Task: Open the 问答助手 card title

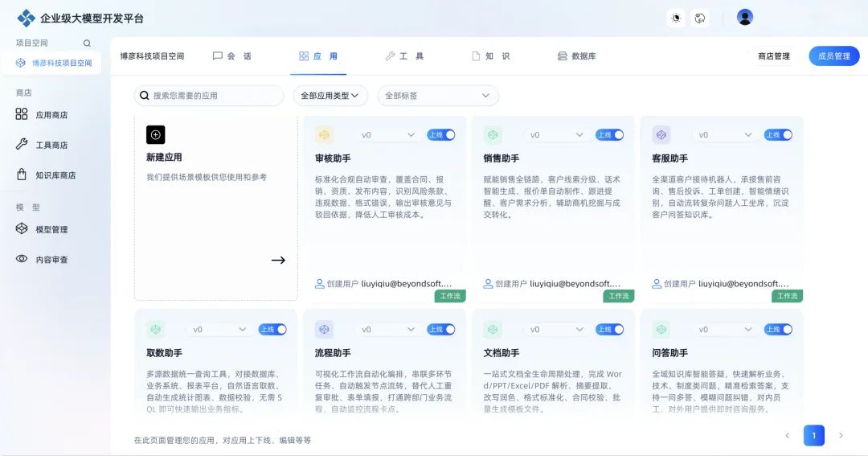Action: 669,353
